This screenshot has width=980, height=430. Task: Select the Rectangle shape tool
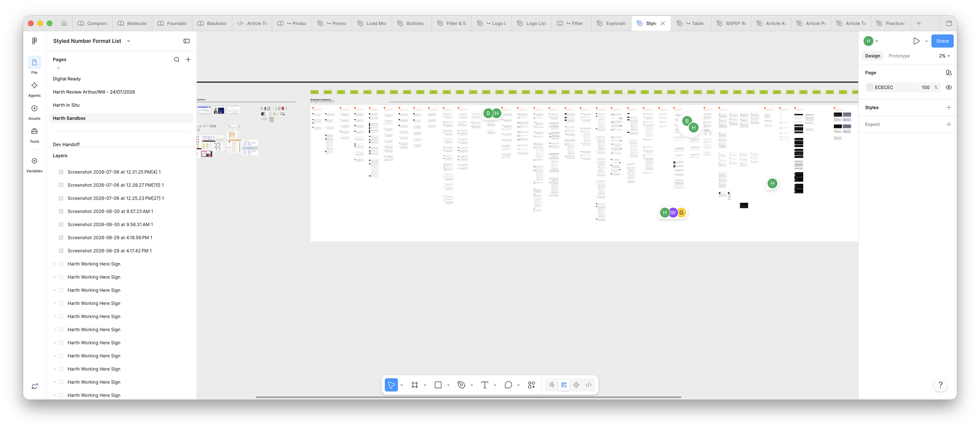click(438, 385)
